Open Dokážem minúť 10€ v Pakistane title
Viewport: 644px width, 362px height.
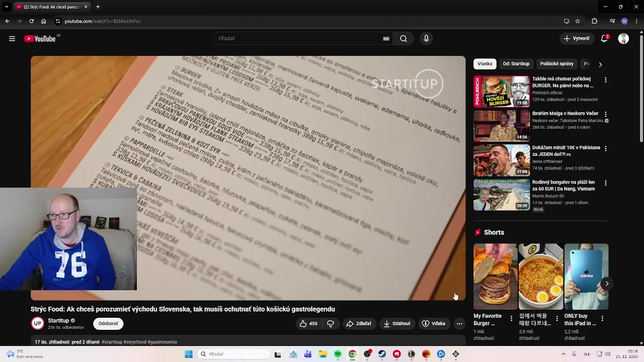566,151
